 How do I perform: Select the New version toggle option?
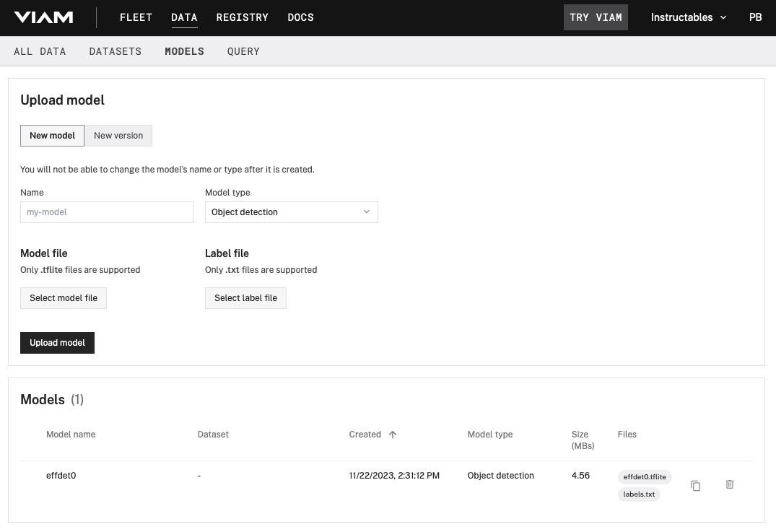tap(118, 136)
